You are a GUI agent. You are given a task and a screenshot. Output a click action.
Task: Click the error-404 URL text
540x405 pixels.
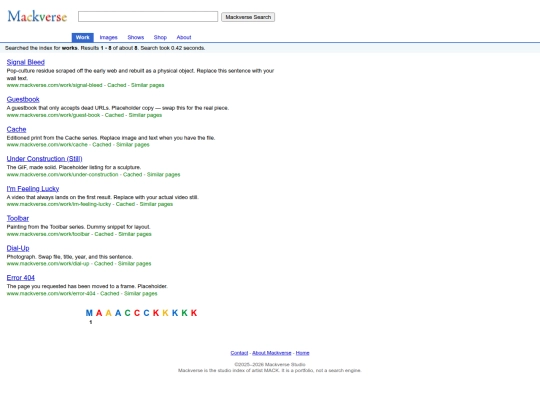51,294
